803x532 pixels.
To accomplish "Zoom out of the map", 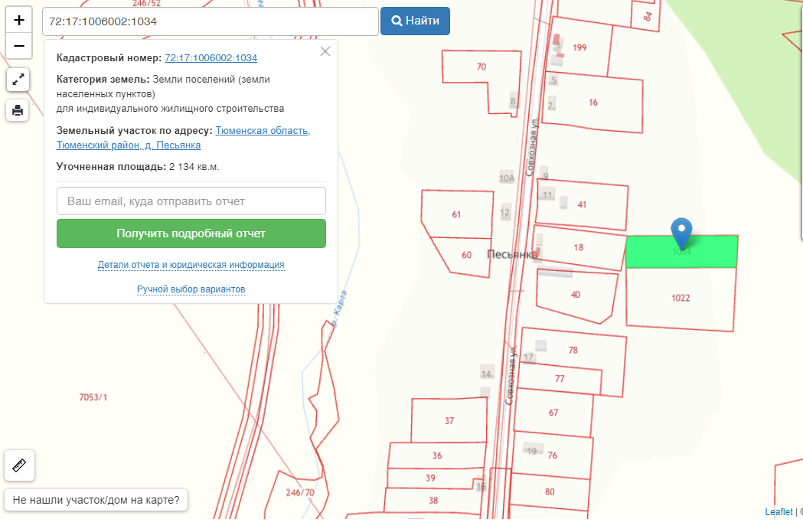I will click(18, 46).
